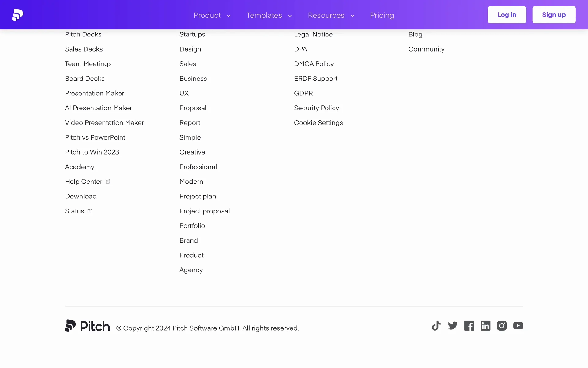Screen dimensions: 588x368
Task: Open Pitch's Twitter profile icon
Action: [x=453, y=326]
